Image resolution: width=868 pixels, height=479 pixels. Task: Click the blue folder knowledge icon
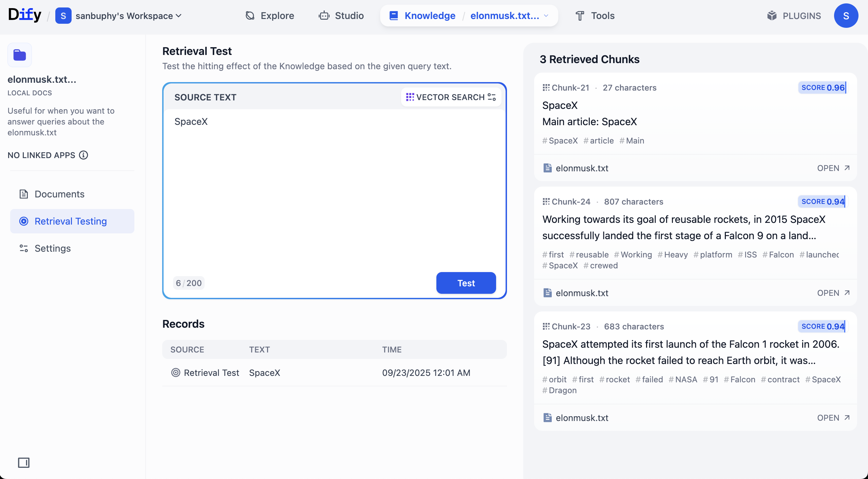[20, 55]
